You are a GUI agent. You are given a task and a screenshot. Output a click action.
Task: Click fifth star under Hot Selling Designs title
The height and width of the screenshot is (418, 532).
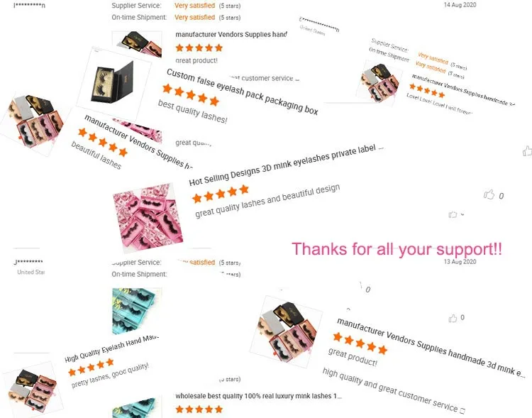244,189
